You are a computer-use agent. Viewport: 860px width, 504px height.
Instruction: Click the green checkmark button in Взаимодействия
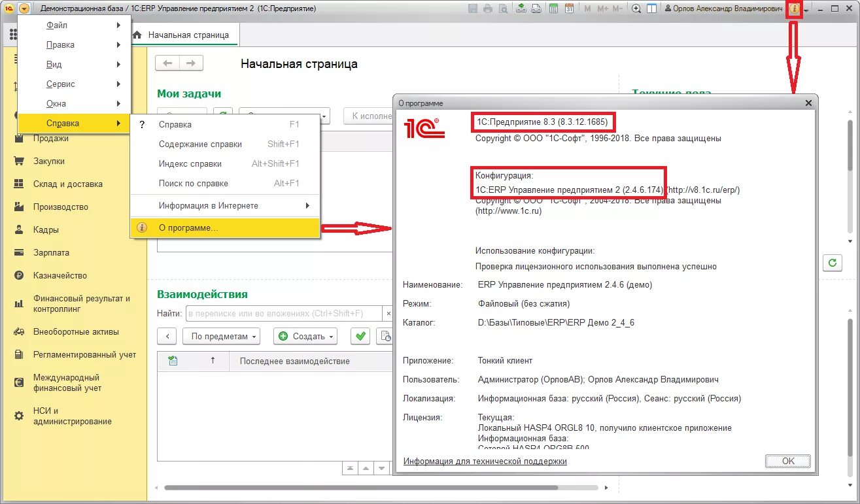point(360,336)
